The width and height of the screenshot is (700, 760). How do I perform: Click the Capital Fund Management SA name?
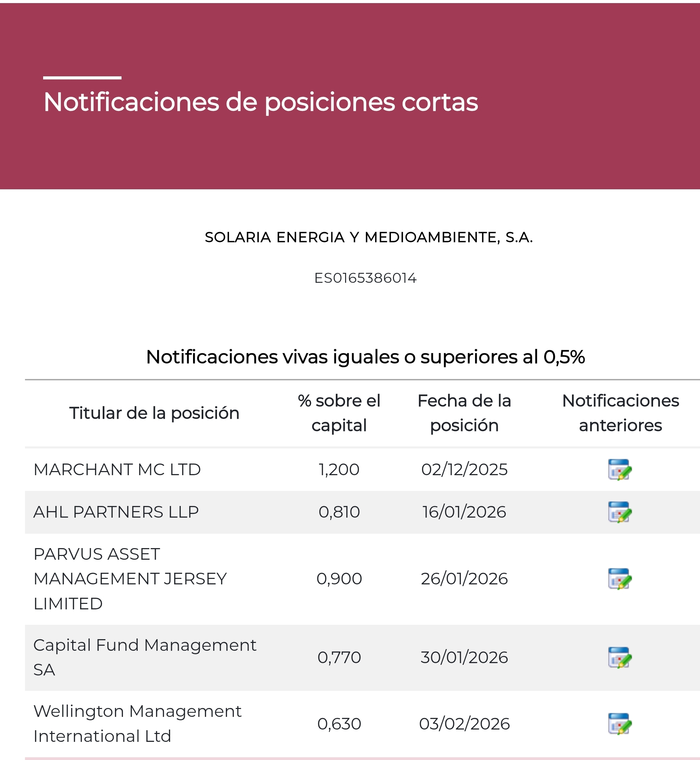pyautogui.click(x=145, y=657)
